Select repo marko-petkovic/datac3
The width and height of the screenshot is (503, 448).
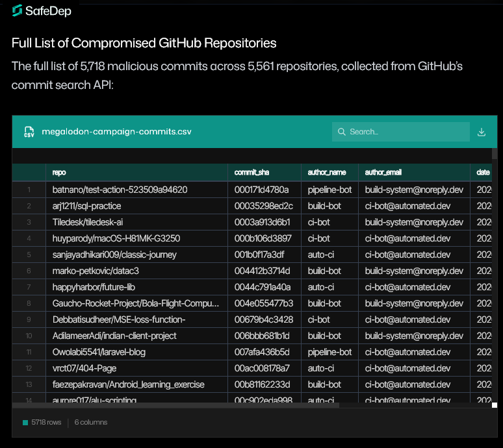[96, 271]
